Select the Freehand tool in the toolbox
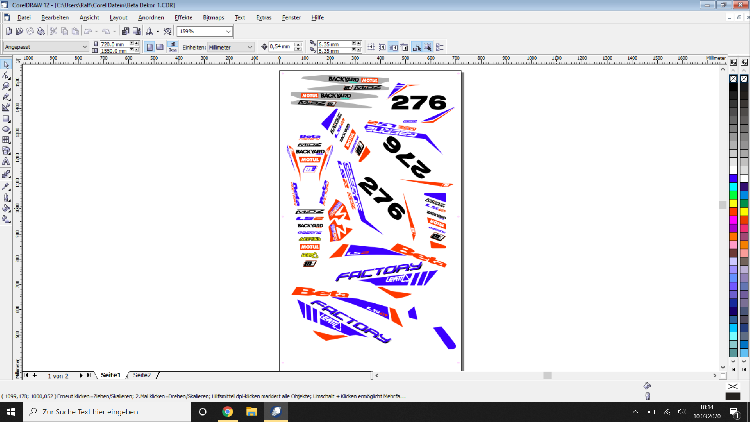The width and height of the screenshot is (750, 422). point(6,97)
